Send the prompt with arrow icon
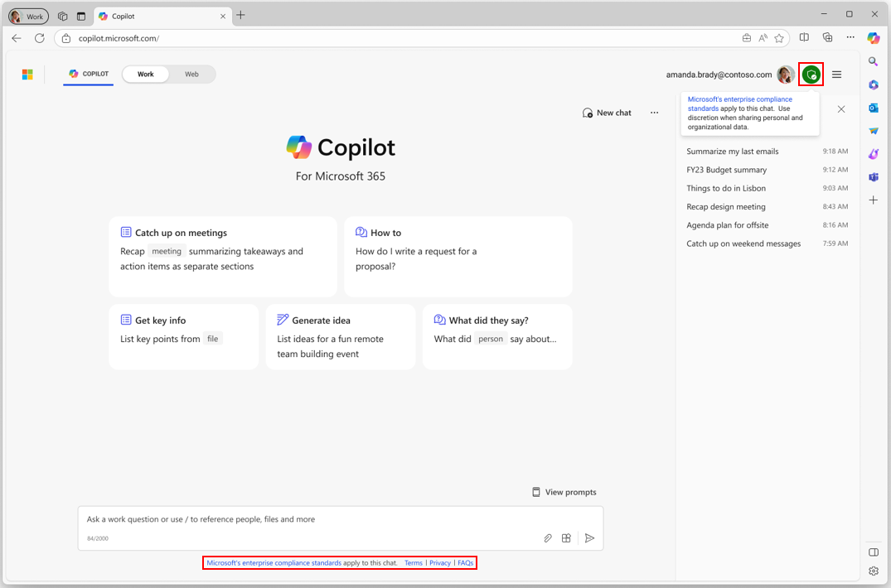Image resolution: width=891 pixels, height=588 pixels. [x=590, y=538]
